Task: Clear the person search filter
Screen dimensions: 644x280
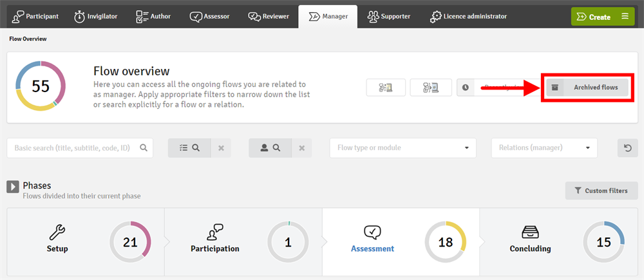Action: (301, 147)
